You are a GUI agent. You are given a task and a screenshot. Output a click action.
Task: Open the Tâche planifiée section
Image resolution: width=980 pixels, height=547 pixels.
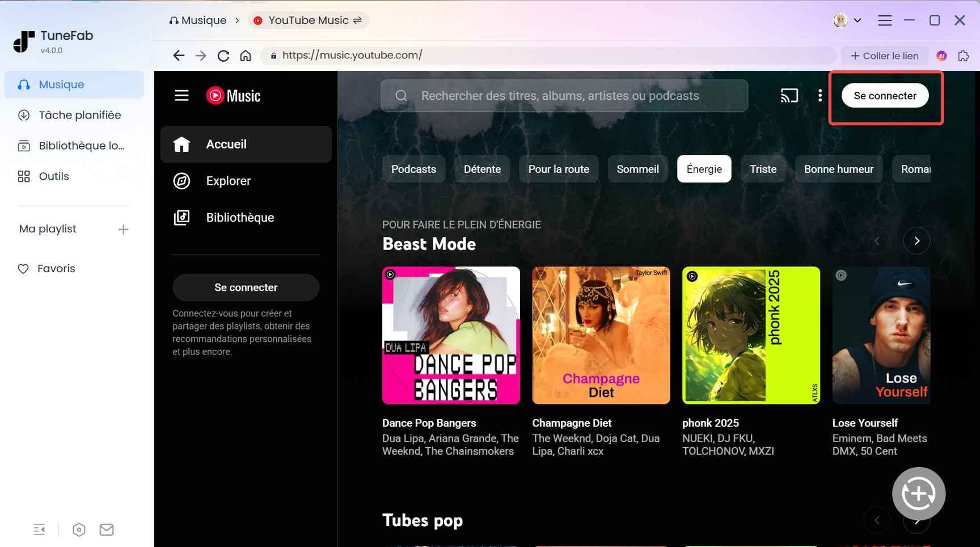pyautogui.click(x=79, y=115)
